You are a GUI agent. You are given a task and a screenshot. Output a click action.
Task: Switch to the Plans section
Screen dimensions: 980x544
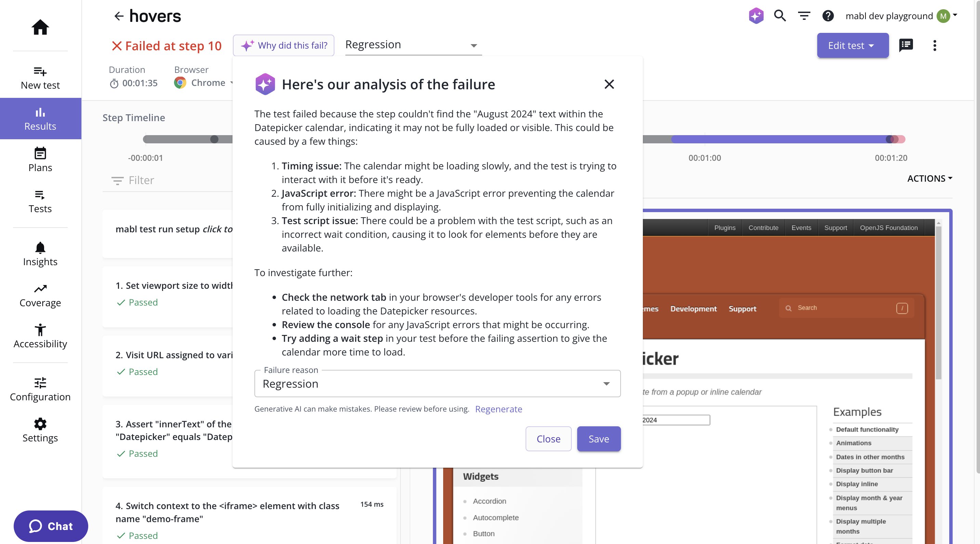40,160
